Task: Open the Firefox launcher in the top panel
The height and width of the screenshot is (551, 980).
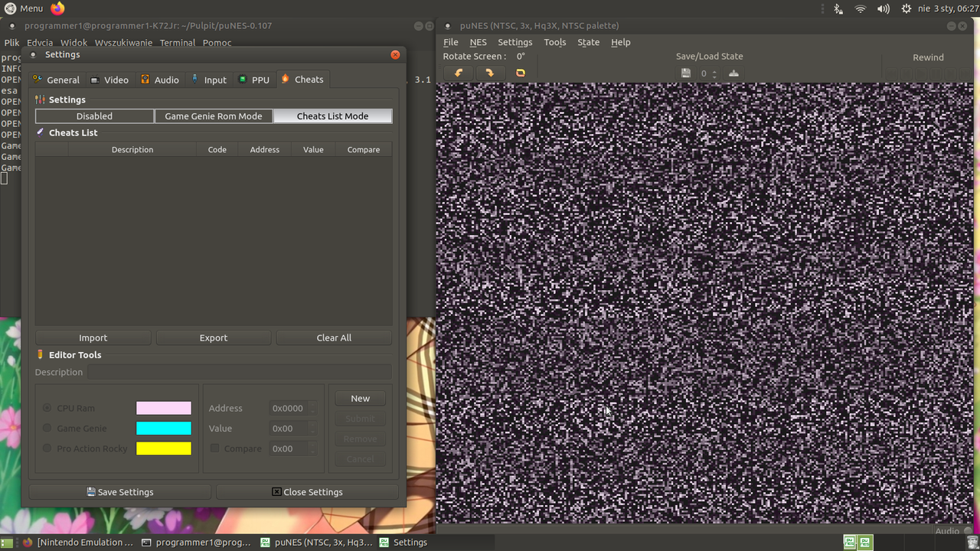Action: [x=58, y=8]
